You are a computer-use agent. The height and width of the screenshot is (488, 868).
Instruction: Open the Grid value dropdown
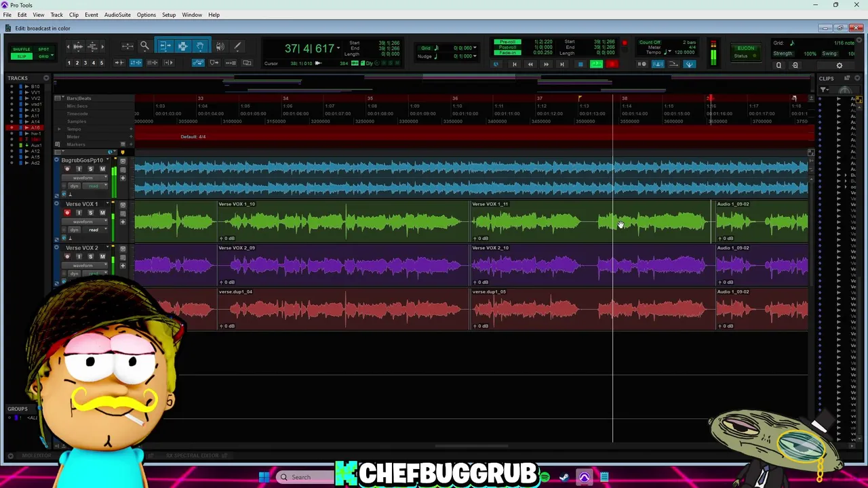pos(475,48)
